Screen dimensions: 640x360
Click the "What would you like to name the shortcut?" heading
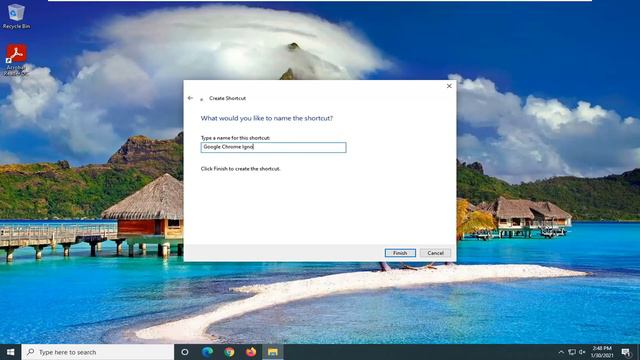pos(267,118)
